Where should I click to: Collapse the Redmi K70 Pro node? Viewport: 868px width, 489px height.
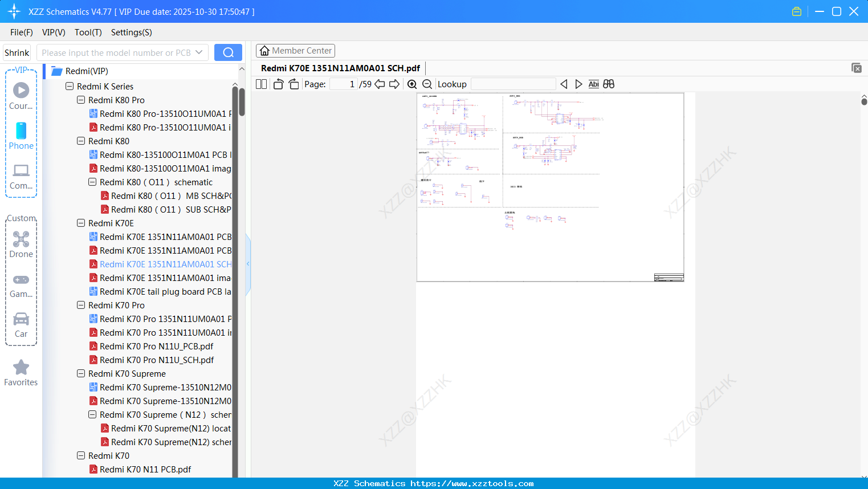pos(81,305)
